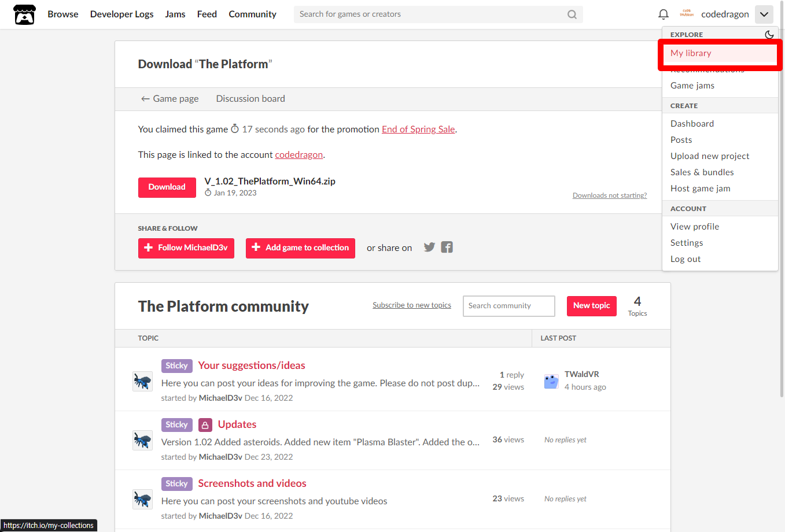Image resolution: width=785 pixels, height=532 pixels.
Task: Open the Updates topic
Action: point(237,424)
